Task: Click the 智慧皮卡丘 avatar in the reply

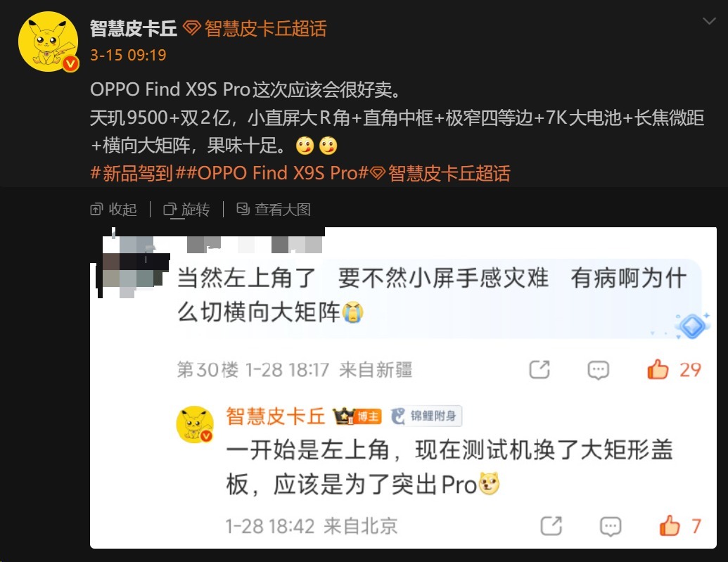Action: point(195,424)
